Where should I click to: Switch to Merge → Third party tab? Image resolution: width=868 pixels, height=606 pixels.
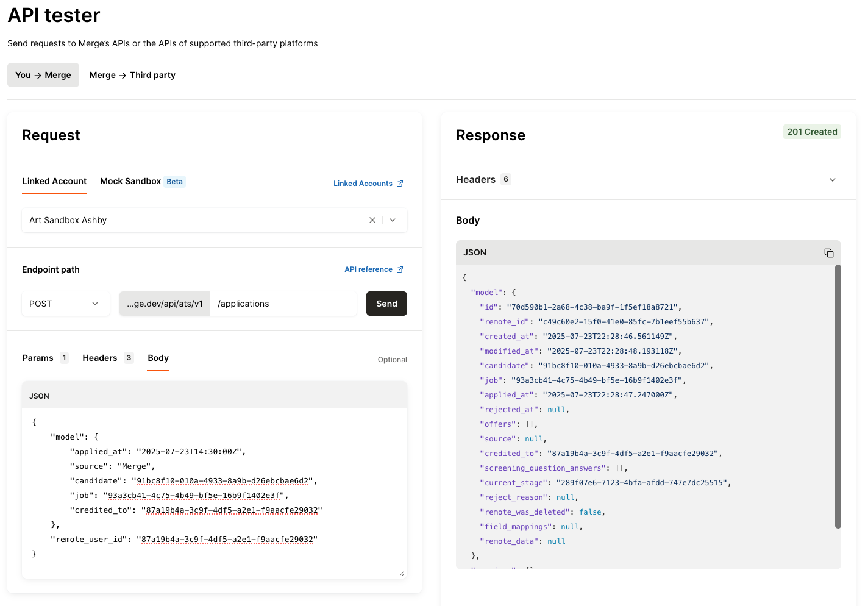point(132,75)
